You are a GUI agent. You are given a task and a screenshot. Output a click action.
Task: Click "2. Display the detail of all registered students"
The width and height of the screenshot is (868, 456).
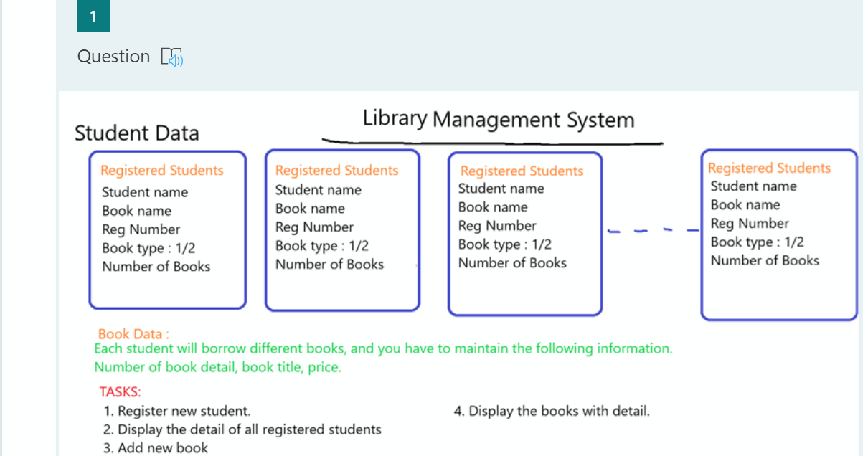tap(242, 430)
